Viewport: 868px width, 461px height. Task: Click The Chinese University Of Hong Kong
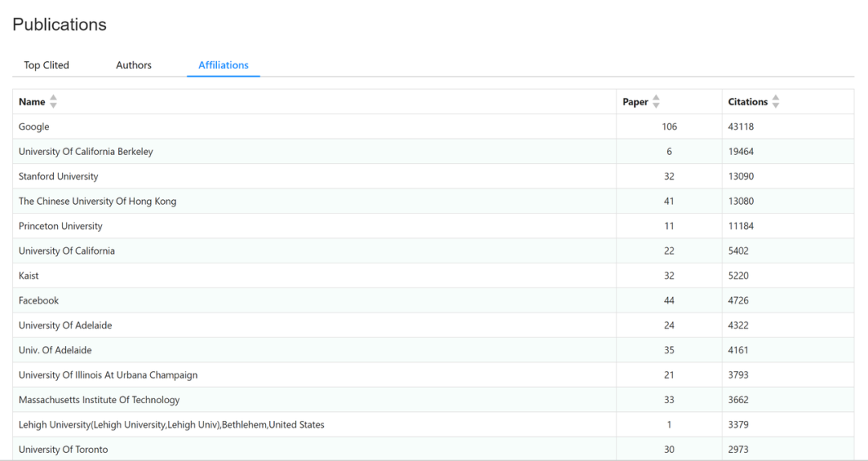coord(97,201)
